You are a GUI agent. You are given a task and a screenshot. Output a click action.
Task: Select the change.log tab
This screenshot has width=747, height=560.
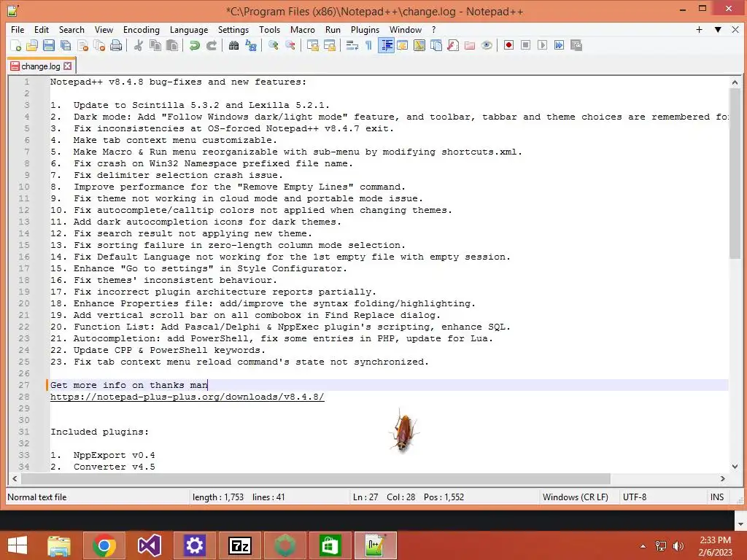point(40,66)
